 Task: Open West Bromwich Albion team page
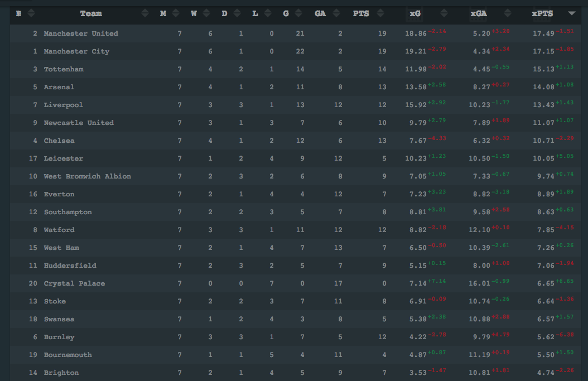(x=88, y=176)
